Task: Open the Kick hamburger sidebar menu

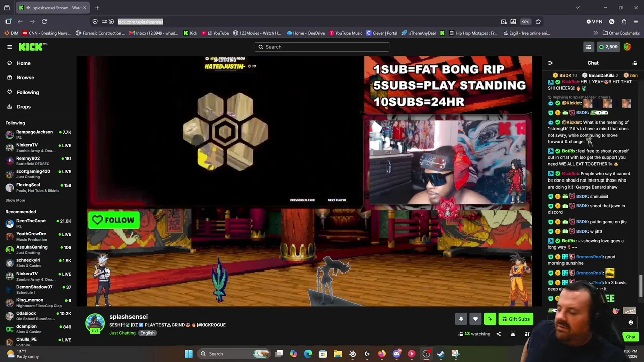Action: [x=9, y=47]
